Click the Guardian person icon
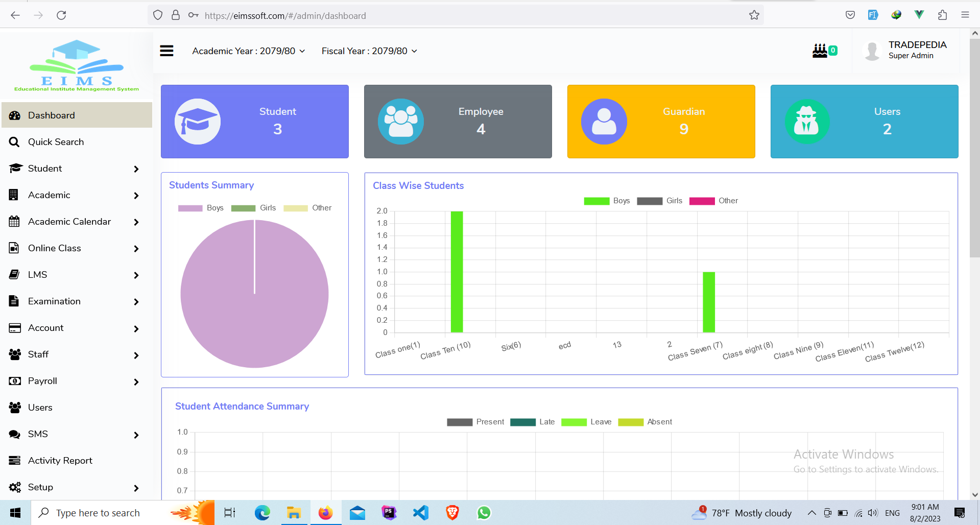The height and width of the screenshot is (525, 980). [x=604, y=122]
